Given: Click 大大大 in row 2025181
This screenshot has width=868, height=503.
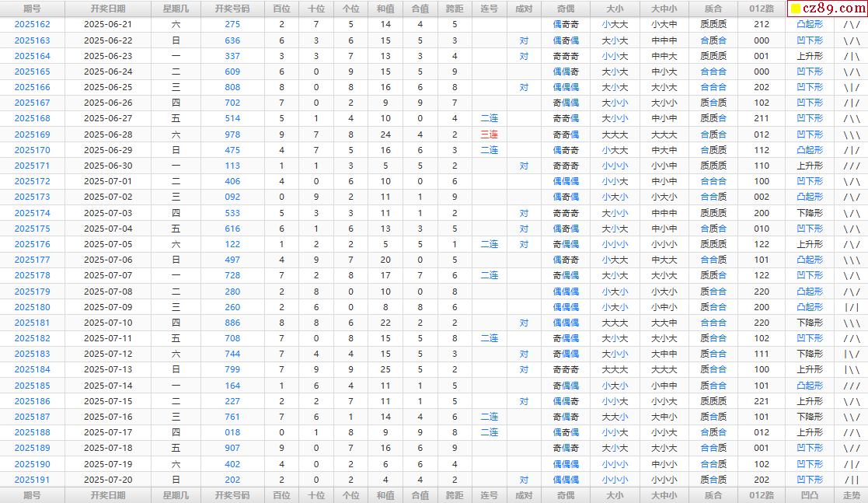Looking at the screenshot, I should [x=615, y=323].
